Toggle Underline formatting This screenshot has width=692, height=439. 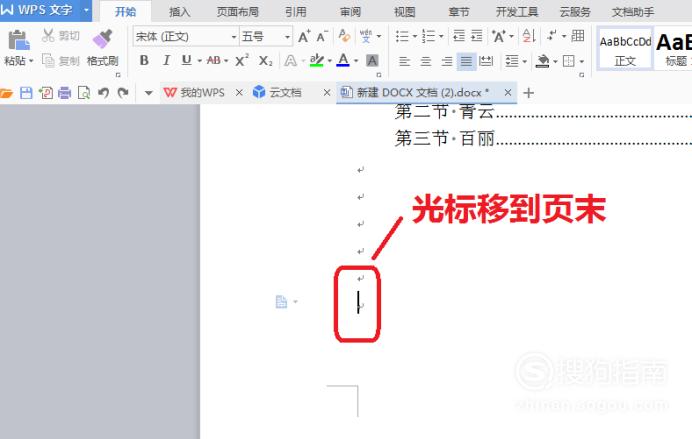pyautogui.click(x=187, y=60)
